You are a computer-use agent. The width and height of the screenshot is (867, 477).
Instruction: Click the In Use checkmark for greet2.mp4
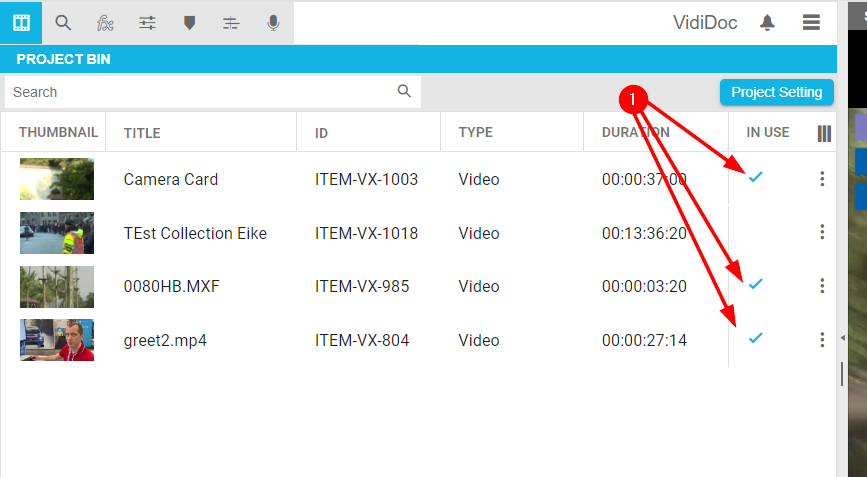756,338
